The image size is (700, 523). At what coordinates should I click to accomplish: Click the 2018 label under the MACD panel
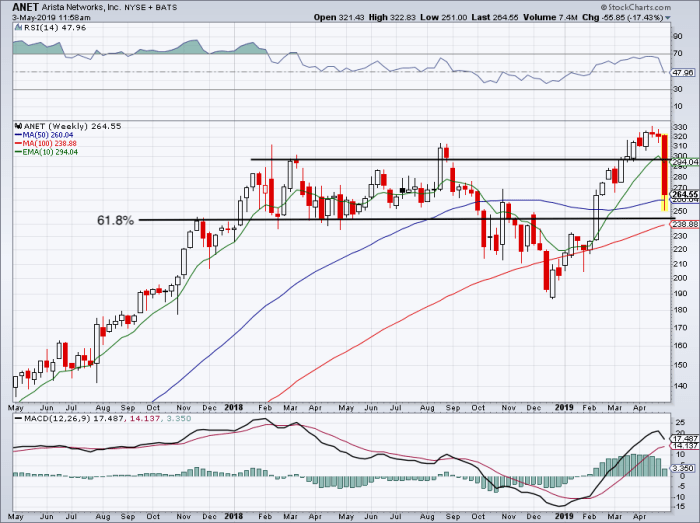tap(233, 516)
